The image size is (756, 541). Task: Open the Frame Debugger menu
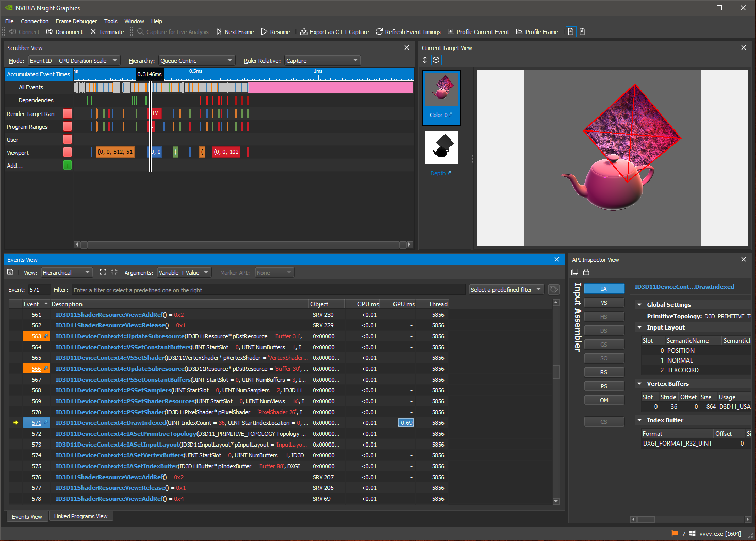[x=76, y=21]
